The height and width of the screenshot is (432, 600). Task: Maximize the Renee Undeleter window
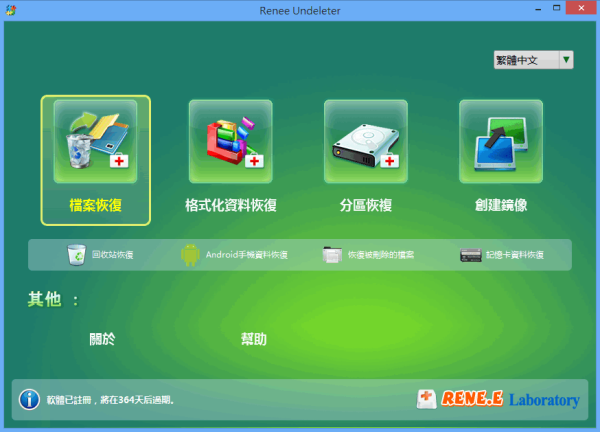pos(556,8)
